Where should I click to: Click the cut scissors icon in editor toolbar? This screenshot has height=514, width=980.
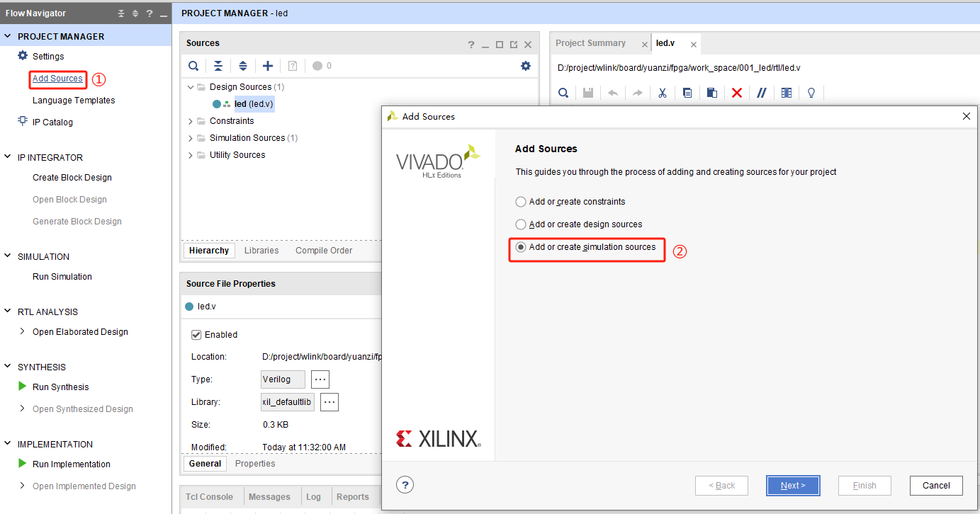[x=663, y=93]
